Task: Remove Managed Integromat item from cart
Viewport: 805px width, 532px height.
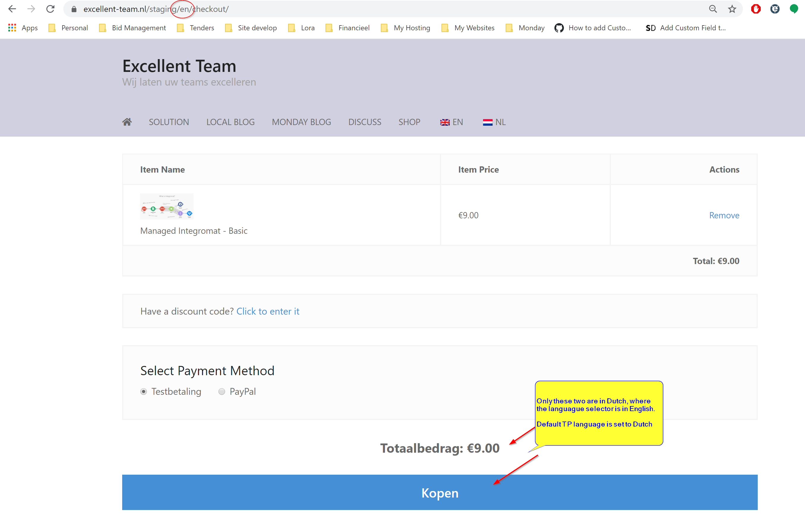Action: click(x=724, y=215)
